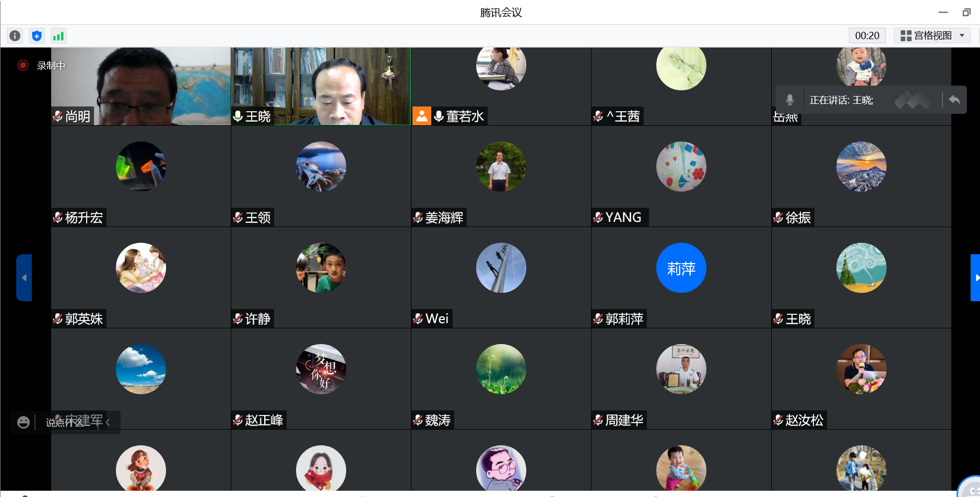Click ^王茜's flower avatar
The width and height of the screenshot is (980, 497).
681,67
